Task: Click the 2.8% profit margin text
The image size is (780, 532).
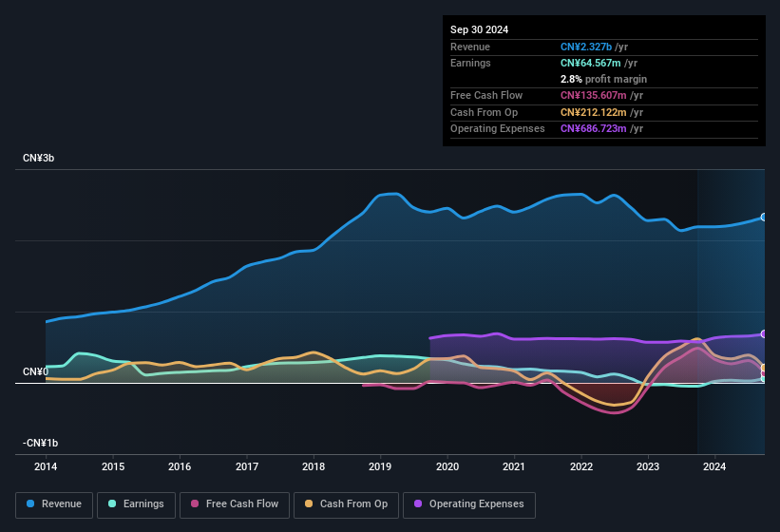Action: click(x=603, y=79)
